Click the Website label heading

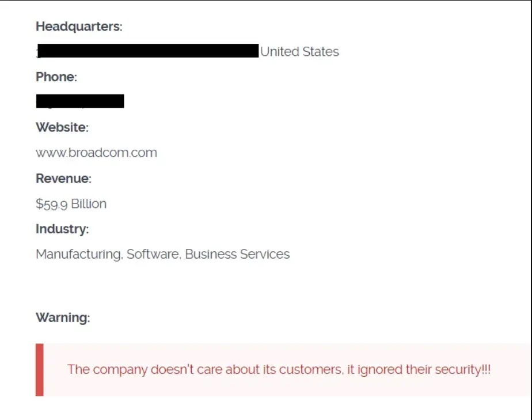(x=62, y=127)
